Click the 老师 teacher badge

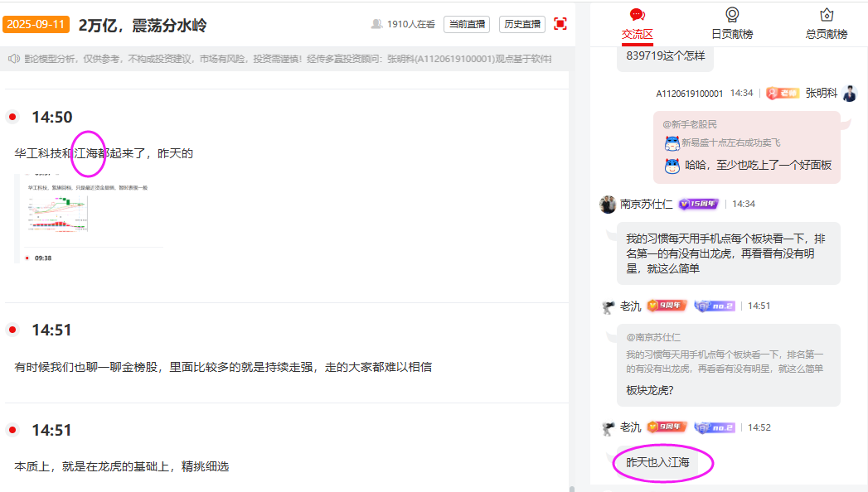(783, 93)
